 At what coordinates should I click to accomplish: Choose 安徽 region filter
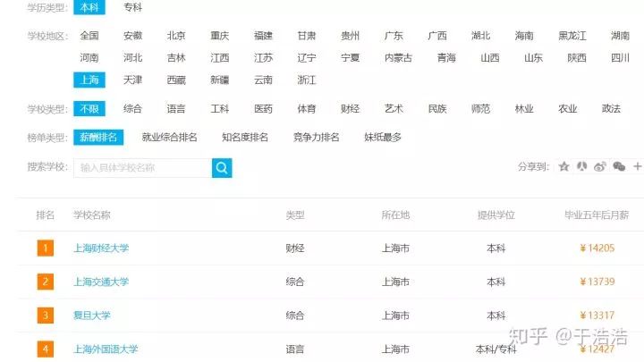tap(132, 36)
